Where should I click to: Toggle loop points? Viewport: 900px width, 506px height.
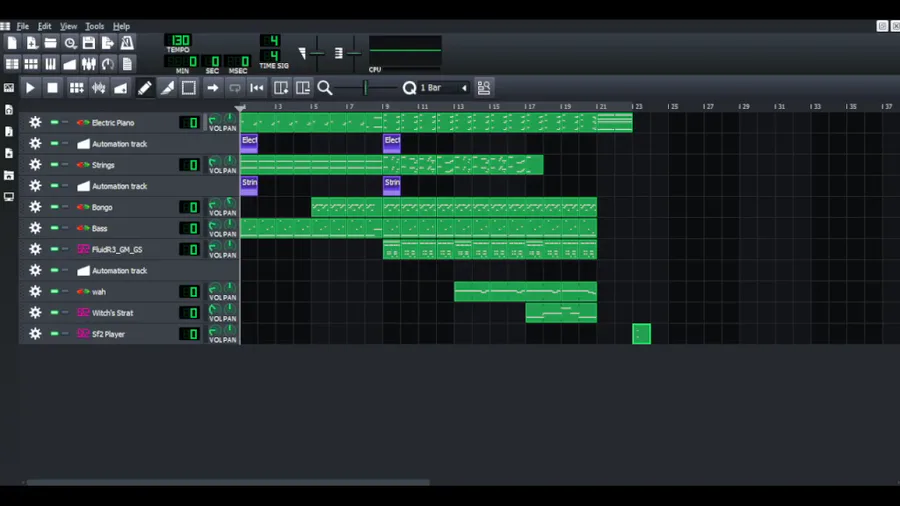coord(235,88)
